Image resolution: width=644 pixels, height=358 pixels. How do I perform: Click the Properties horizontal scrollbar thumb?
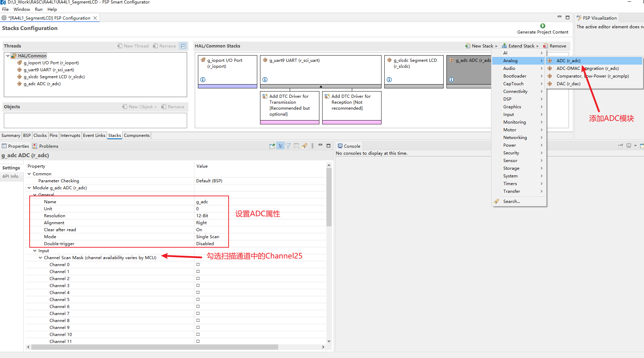click(155, 347)
